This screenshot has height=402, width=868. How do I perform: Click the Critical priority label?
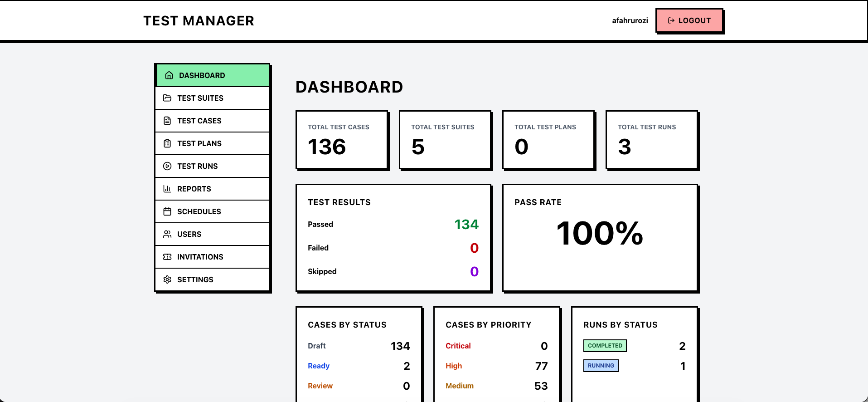point(458,346)
